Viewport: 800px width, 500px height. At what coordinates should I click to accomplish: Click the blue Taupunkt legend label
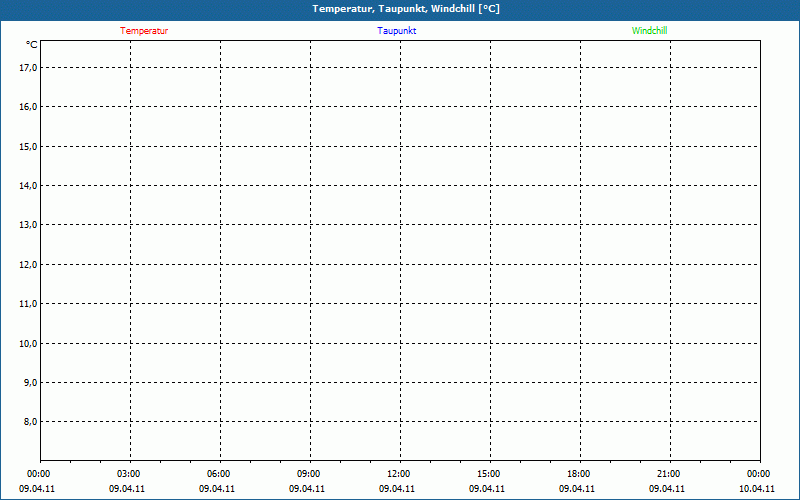pos(396,31)
